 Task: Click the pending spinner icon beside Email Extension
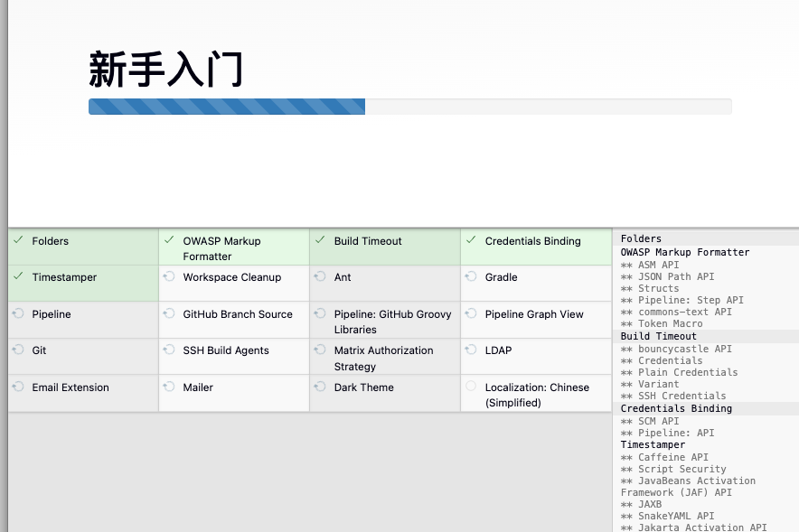click(x=18, y=387)
